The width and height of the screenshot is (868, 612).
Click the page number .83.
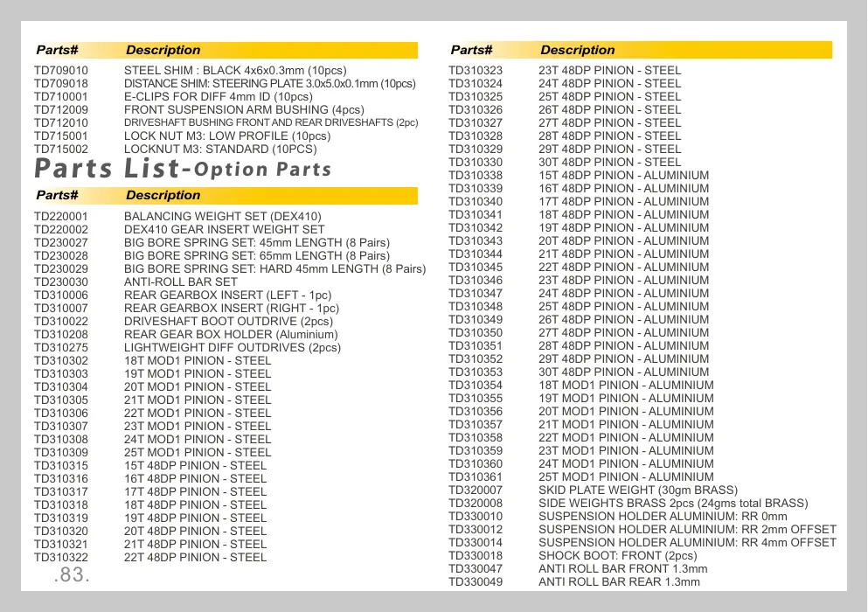[x=72, y=575]
